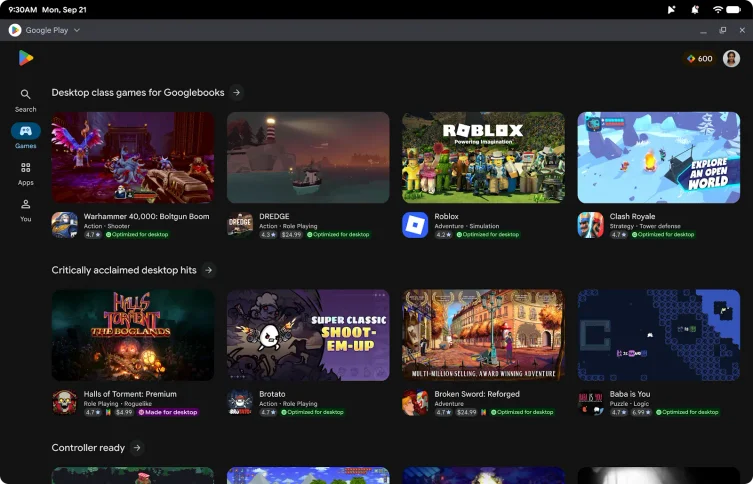Click the Broken Sword app icon
Image resolution: width=753 pixels, height=484 pixels.
415,402
